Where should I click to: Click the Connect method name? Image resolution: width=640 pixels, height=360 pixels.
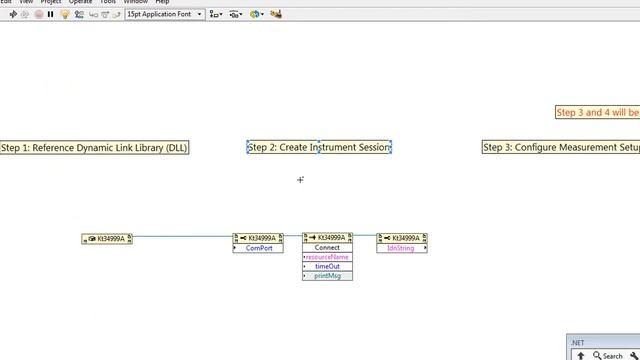coord(327,247)
